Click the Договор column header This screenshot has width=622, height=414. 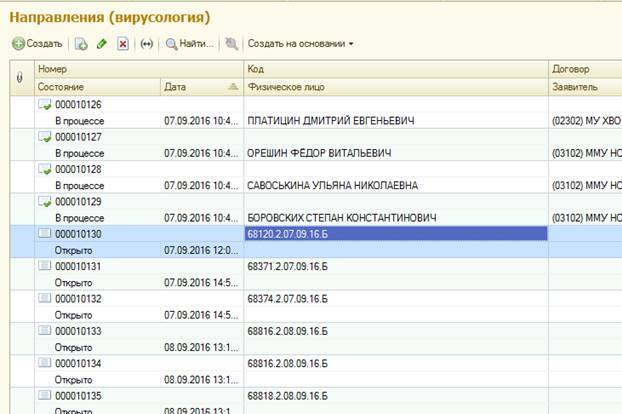pyautogui.click(x=584, y=69)
